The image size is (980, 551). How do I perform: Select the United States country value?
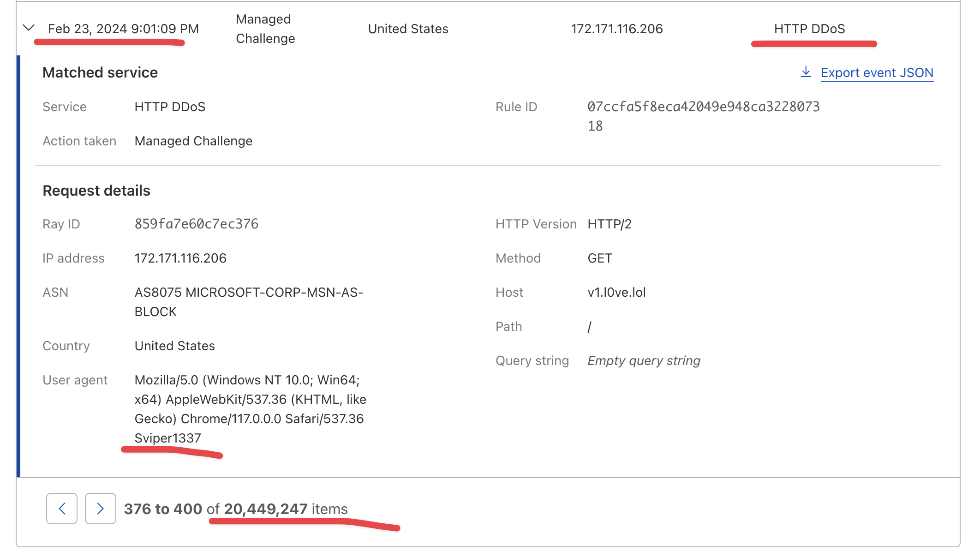(x=174, y=346)
